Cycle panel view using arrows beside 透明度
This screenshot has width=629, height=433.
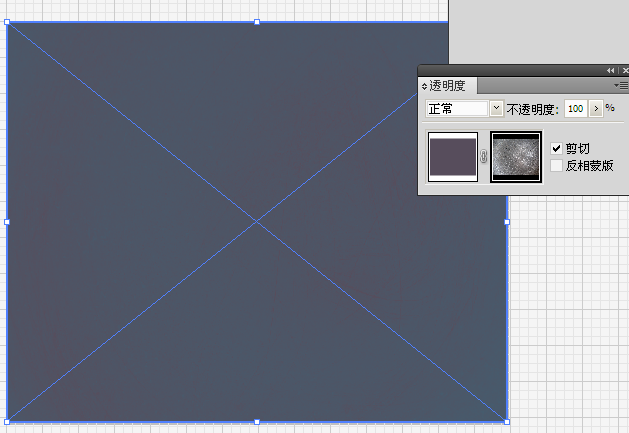tap(424, 86)
